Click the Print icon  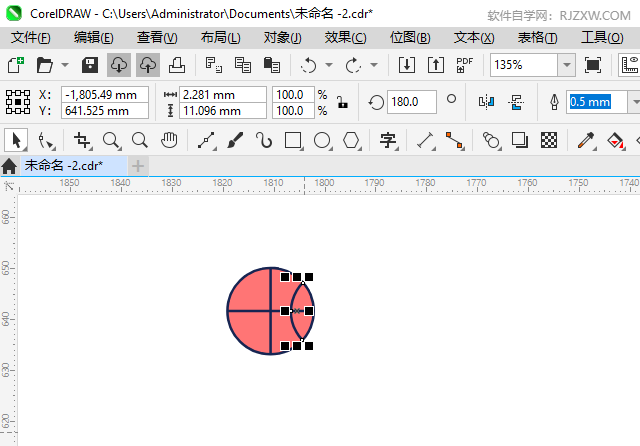point(177,65)
